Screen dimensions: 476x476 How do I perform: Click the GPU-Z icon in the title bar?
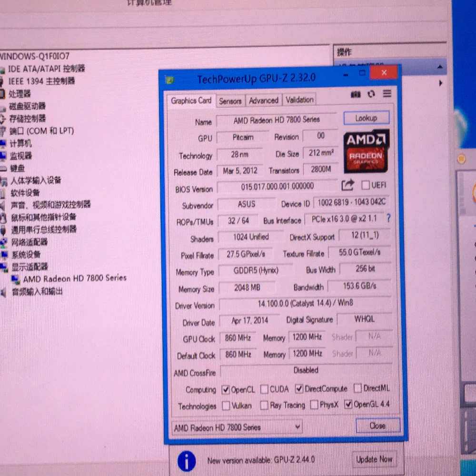coord(170,79)
